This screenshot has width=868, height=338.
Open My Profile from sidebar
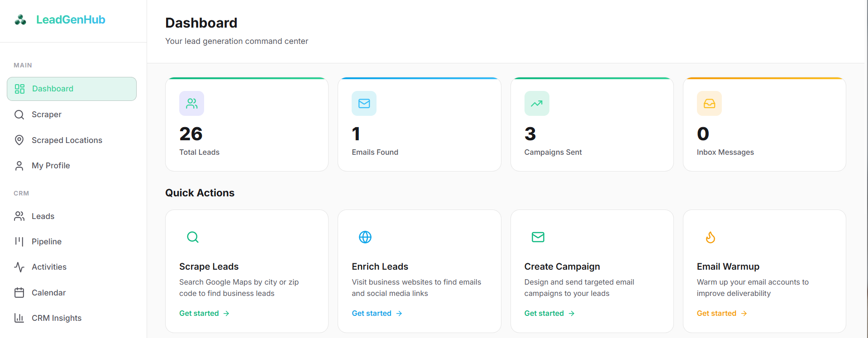pyautogui.click(x=51, y=166)
